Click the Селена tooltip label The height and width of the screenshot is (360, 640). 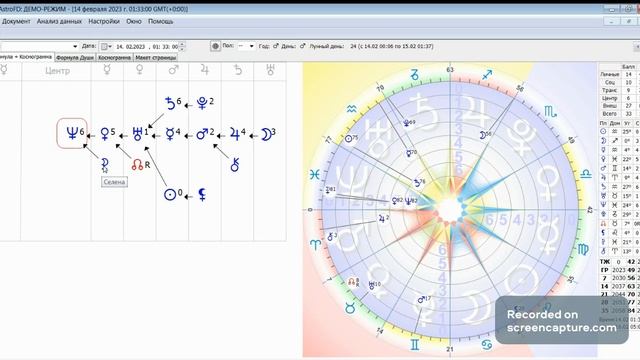[114, 182]
